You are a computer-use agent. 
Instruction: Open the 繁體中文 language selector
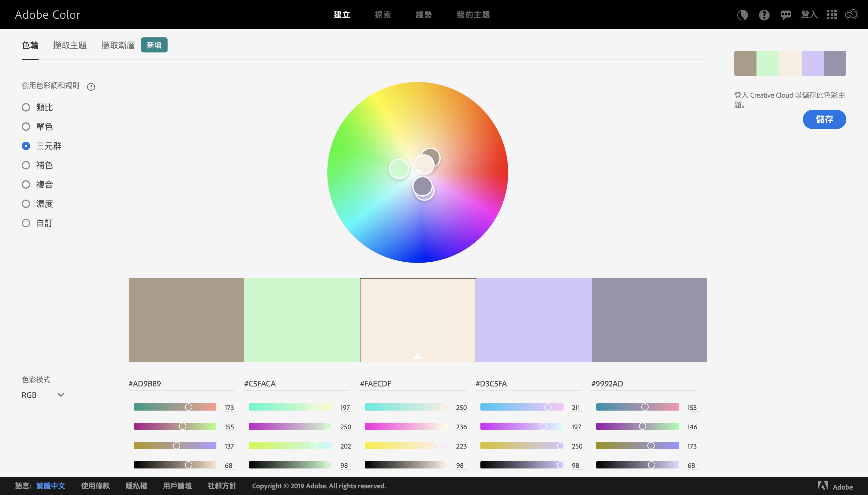pyautogui.click(x=51, y=486)
